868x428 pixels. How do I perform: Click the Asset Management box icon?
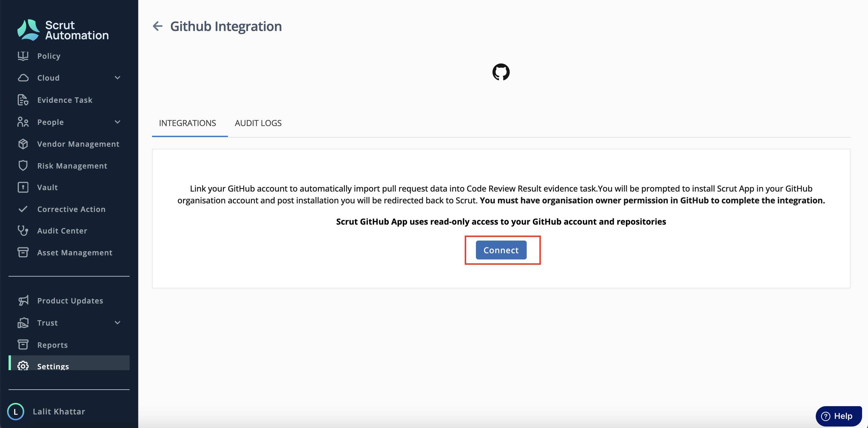pos(23,252)
